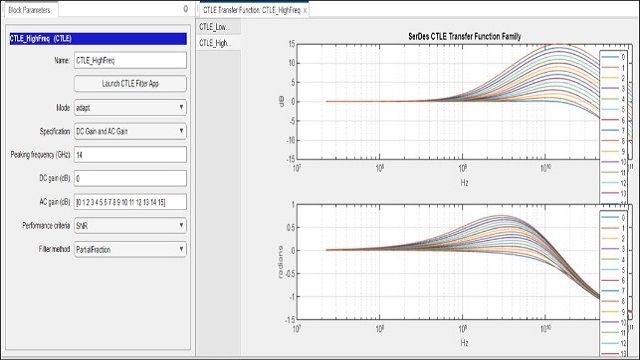Screen dimensions: 640x360
Task: Open the Performance criteria dropdown
Action: (x=130, y=226)
